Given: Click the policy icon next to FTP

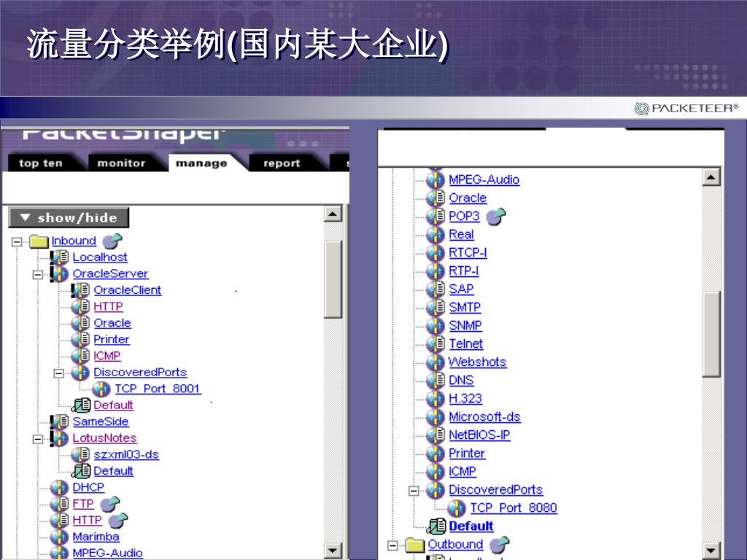Looking at the screenshot, I should (x=110, y=504).
